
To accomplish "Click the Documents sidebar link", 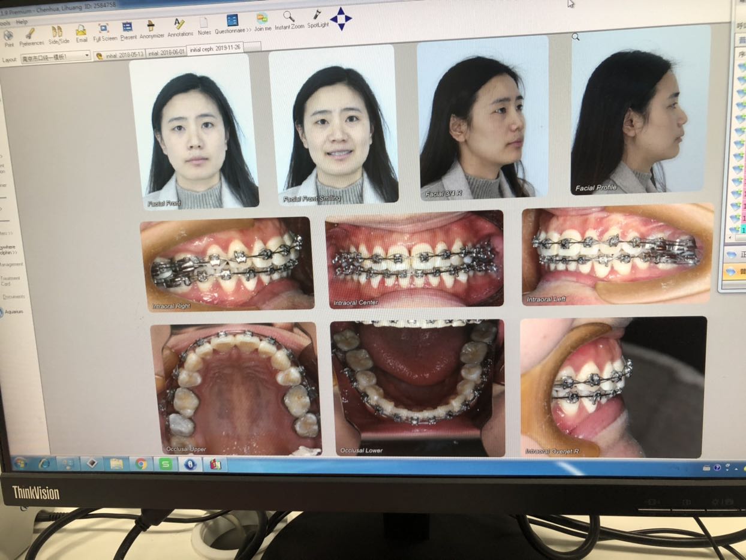I will (13, 297).
